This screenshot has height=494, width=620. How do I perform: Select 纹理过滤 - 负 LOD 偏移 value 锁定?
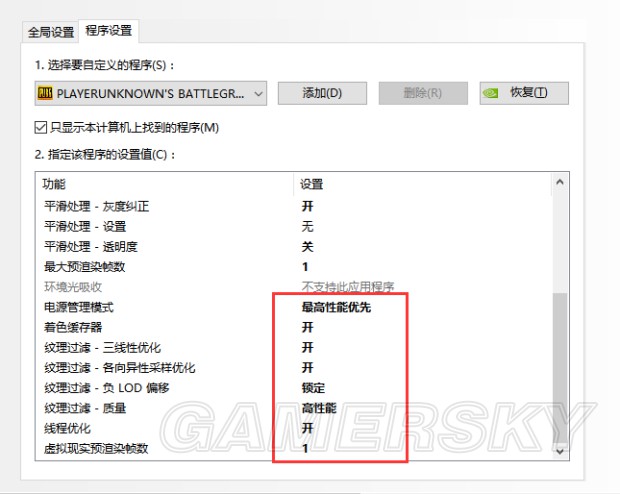click(x=313, y=388)
